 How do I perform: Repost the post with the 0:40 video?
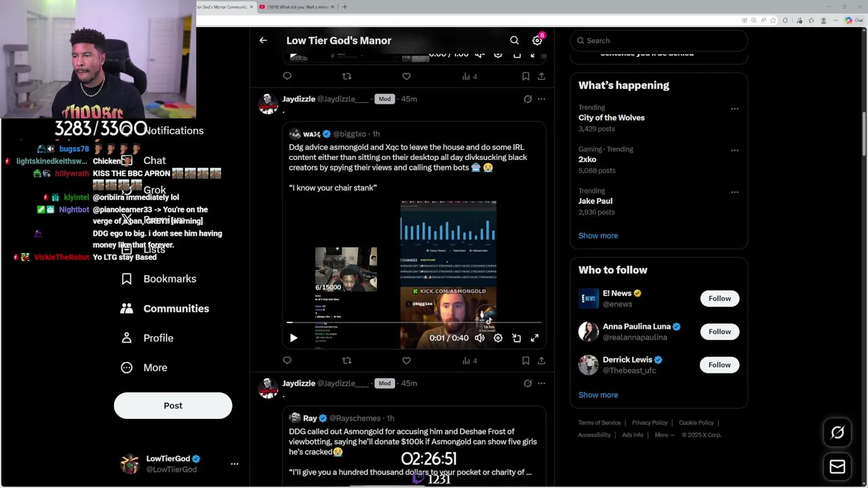pyautogui.click(x=347, y=361)
